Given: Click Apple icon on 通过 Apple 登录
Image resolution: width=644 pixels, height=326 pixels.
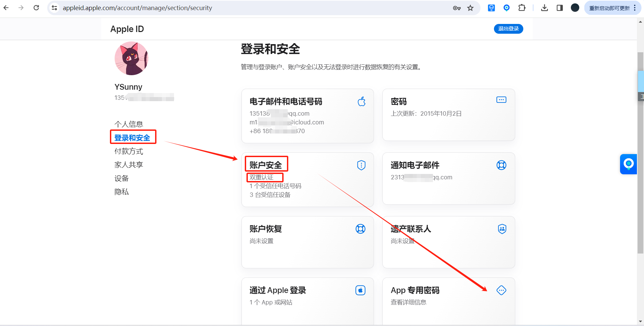Looking at the screenshot, I should pyautogui.click(x=360, y=290).
